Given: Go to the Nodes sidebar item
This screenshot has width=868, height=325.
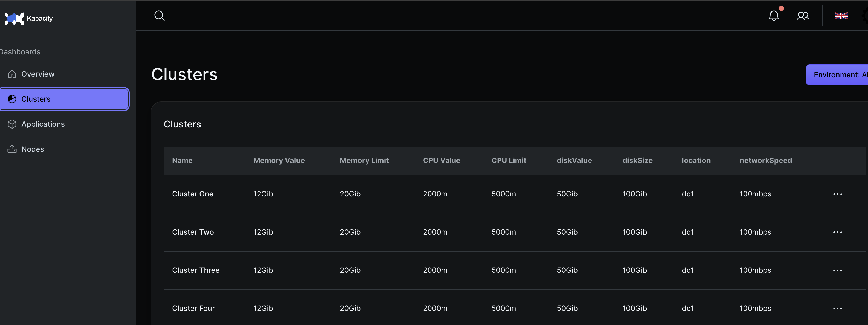Looking at the screenshot, I should 33,149.
